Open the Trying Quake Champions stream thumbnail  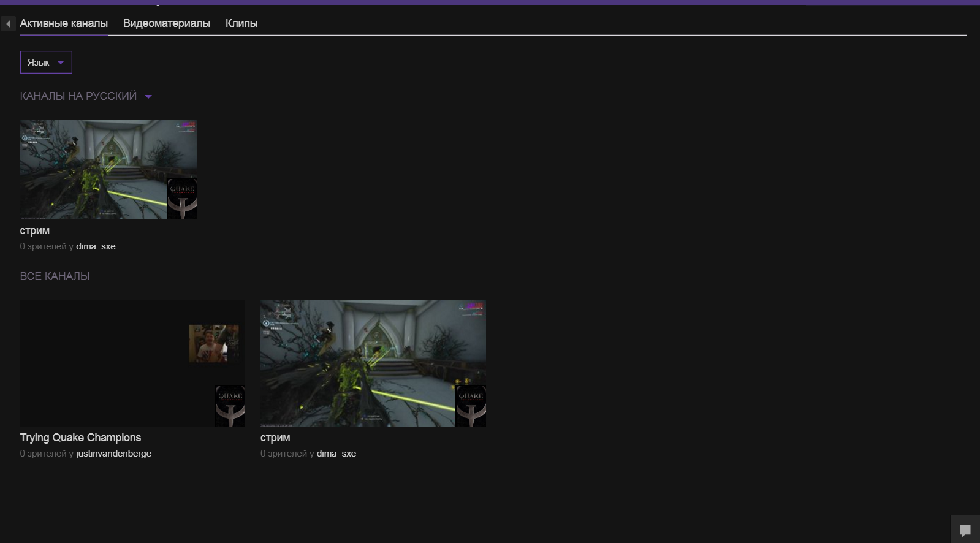tap(132, 363)
